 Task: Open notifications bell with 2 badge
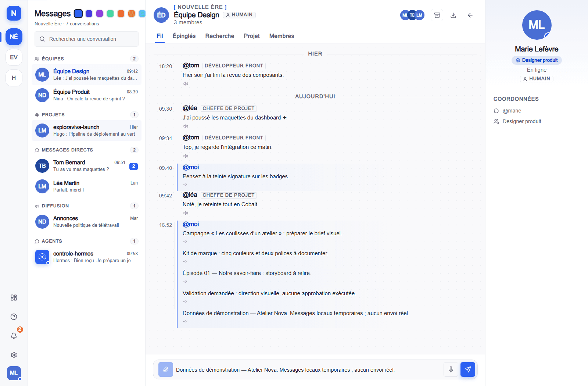[14, 336]
